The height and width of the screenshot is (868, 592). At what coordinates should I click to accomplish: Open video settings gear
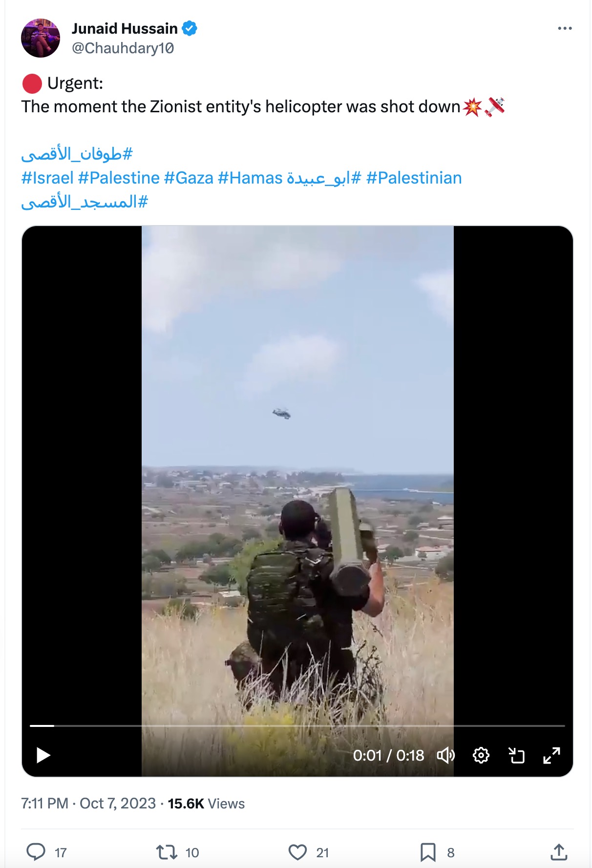coord(481,755)
